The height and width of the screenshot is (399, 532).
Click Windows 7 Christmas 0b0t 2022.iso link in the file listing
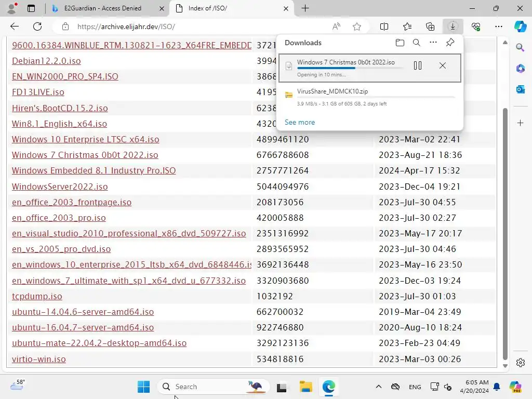[x=85, y=155]
